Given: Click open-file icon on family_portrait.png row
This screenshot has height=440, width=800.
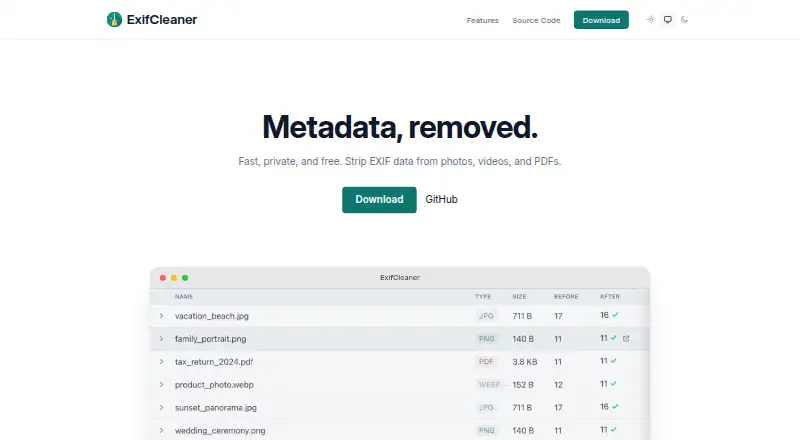Looking at the screenshot, I should coord(626,338).
